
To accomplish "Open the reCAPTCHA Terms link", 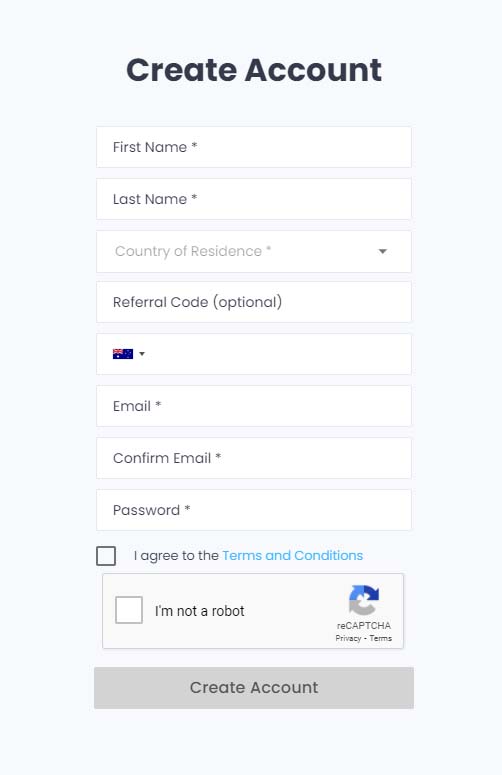I will point(380,638).
